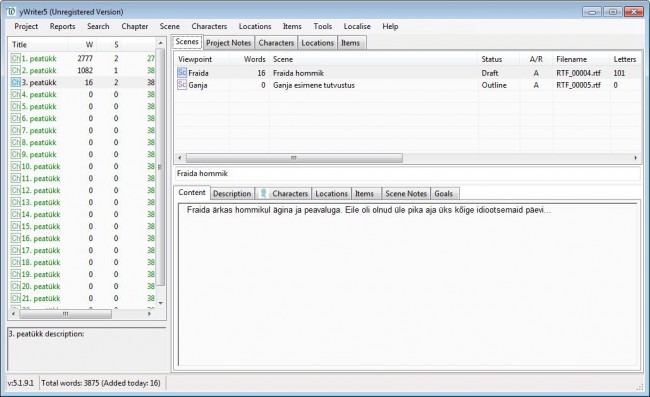Open the Project menu

(26, 27)
